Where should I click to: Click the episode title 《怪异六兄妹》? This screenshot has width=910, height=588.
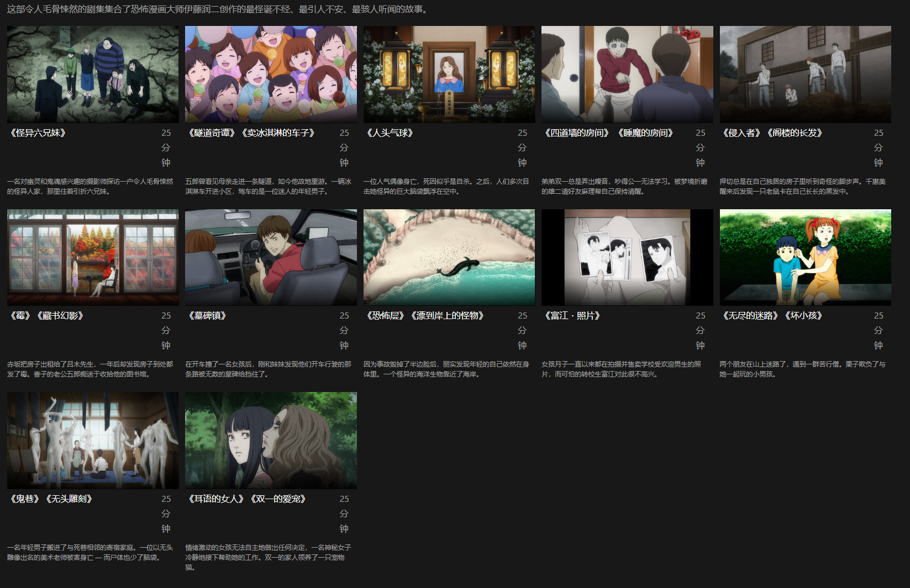click(x=38, y=133)
